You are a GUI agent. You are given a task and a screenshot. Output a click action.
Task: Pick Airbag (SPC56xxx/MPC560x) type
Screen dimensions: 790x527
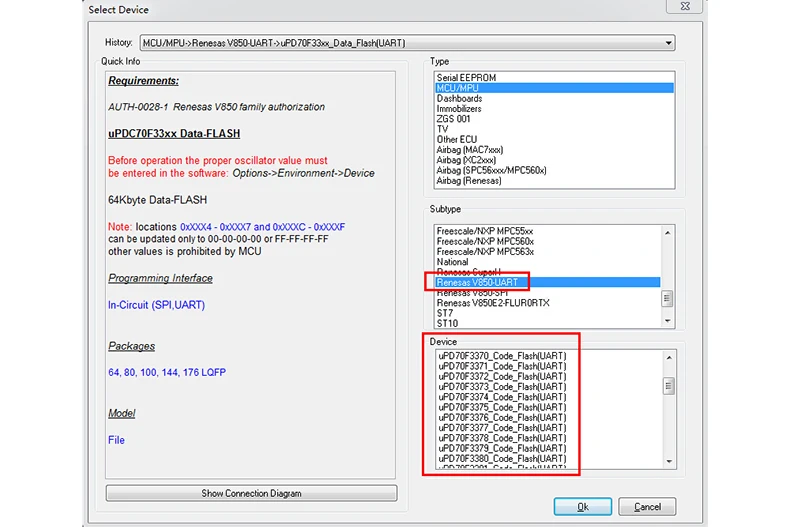click(x=554, y=170)
